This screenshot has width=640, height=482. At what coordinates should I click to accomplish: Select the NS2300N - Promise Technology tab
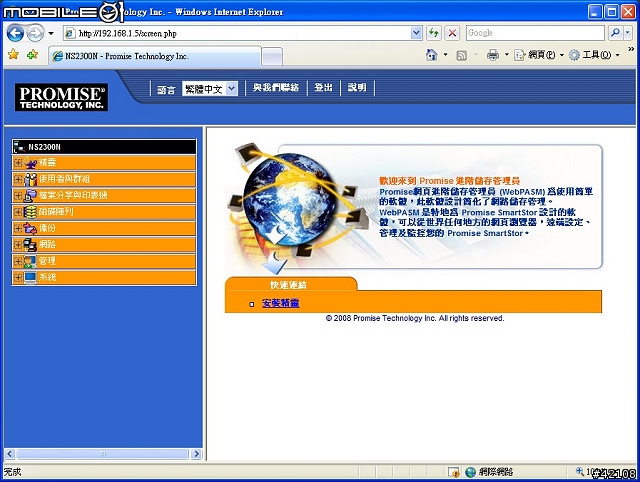pyautogui.click(x=154, y=56)
